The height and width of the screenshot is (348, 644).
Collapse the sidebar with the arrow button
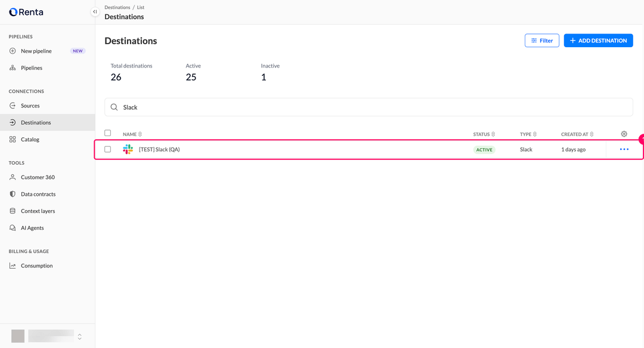(x=95, y=12)
